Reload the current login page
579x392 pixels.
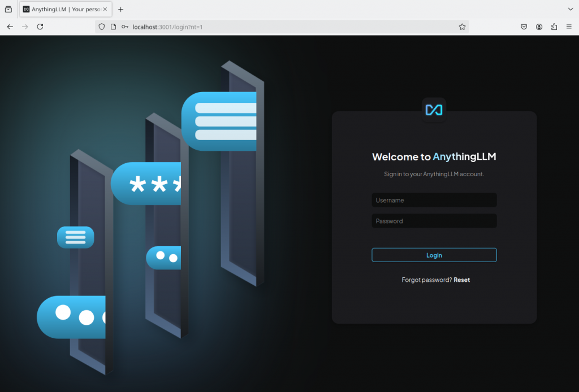pyautogui.click(x=40, y=27)
